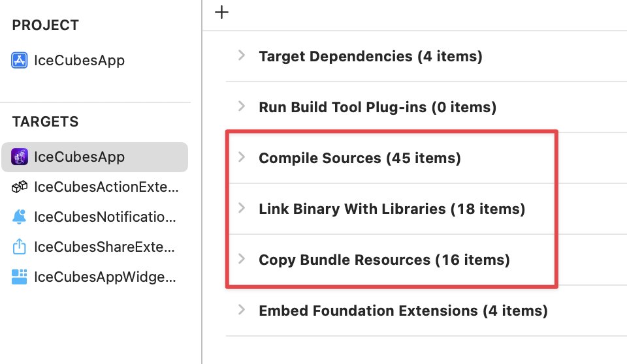
Task: Expand the Copy Bundle Resources chevron
Action: [x=242, y=260]
